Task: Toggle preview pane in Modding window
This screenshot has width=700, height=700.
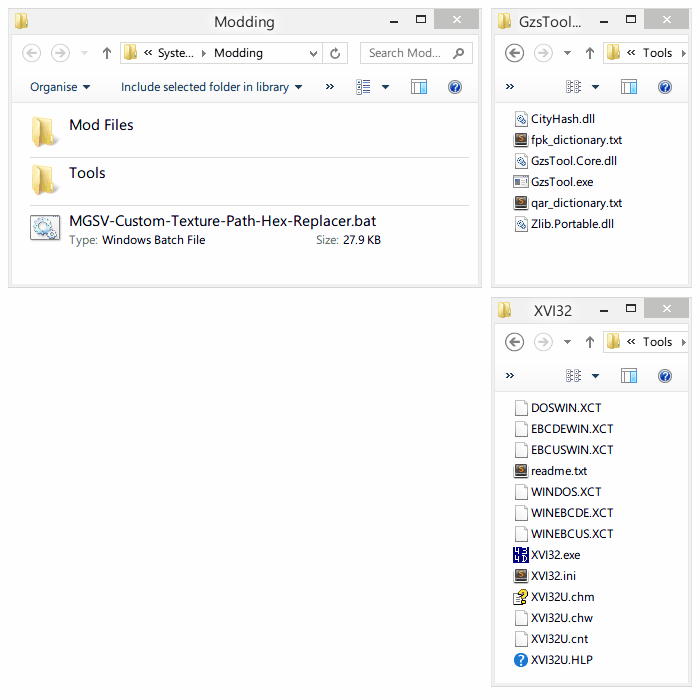Action: click(419, 87)
